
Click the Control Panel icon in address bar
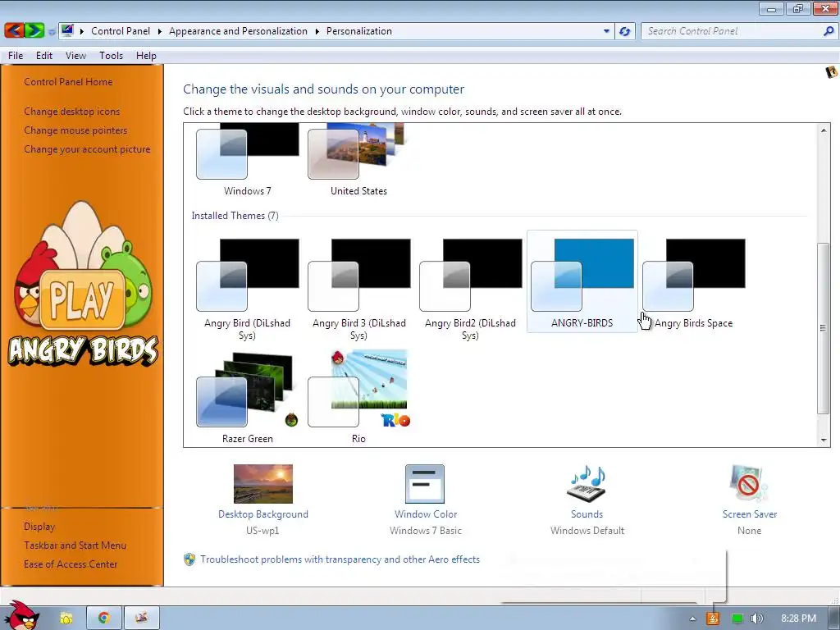click(67, 30)
